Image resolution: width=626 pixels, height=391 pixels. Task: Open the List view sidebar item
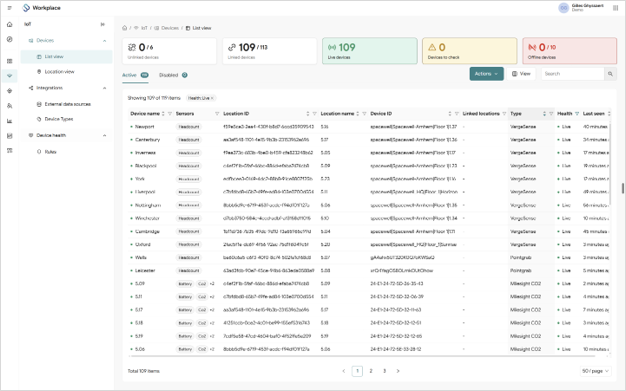point(66,57)
